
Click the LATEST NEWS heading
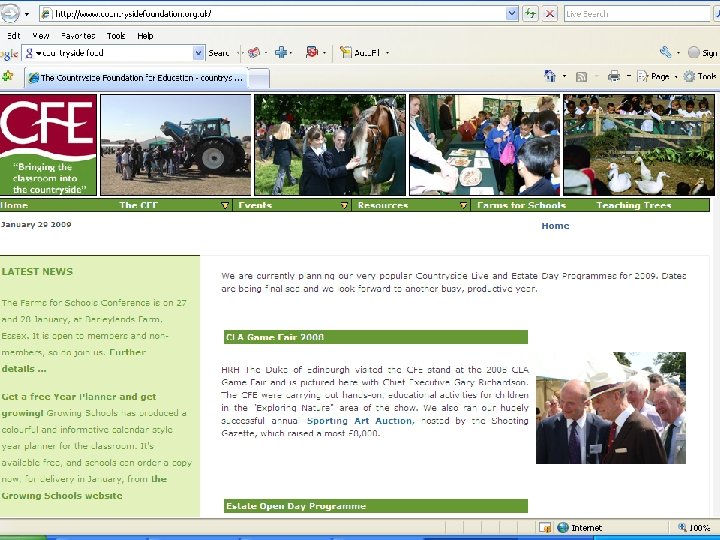coord(37,271)
